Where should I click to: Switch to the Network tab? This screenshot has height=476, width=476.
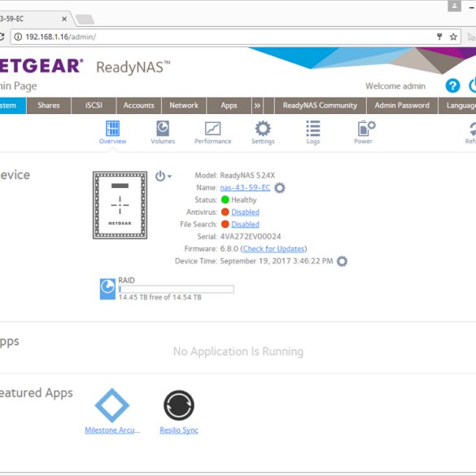(x=184, y=106)
